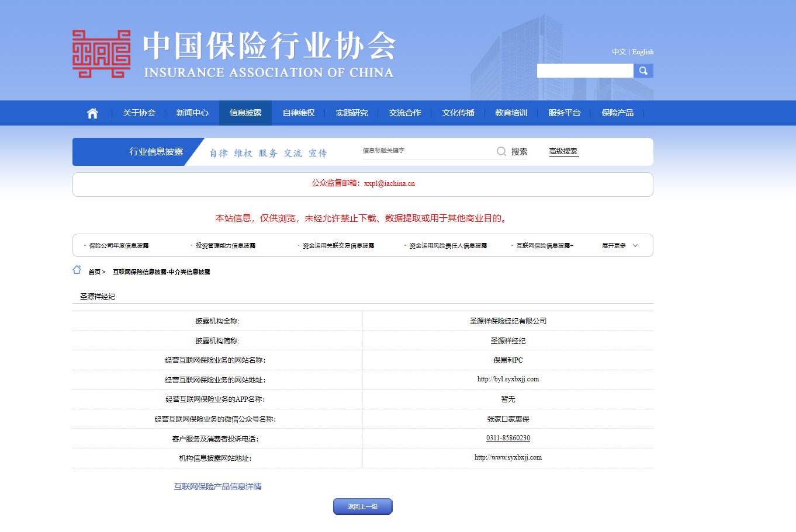796x532 pixels.
Task: Click the home icon in navigation bar
Action: click(x=92, y=113)
